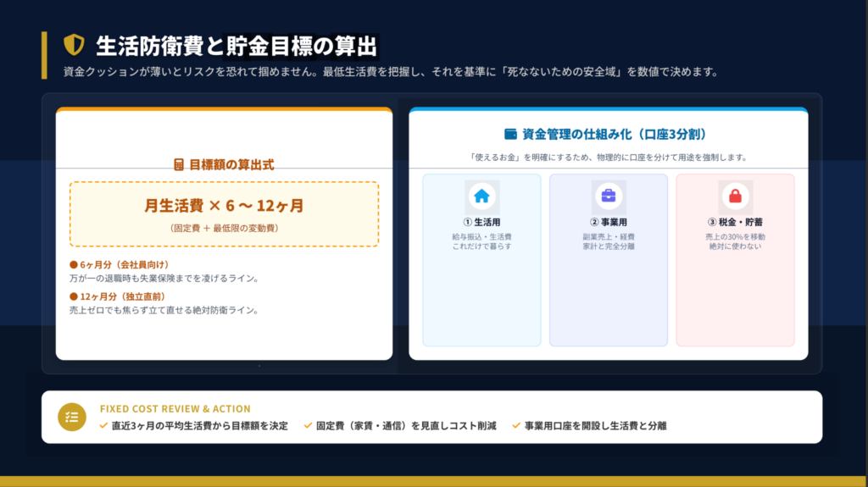Screen dimensions: 868x487
Task: Click the slide title 生活防衛費と貯金目標の算出
Action: (236, 45)
